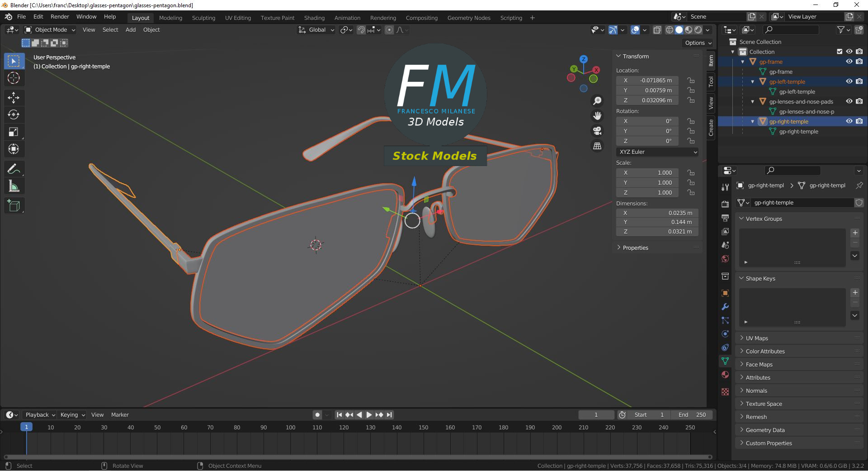The image size is (868, 471).
Task: Click Marker in the timeline header
Action: point(120,415)
